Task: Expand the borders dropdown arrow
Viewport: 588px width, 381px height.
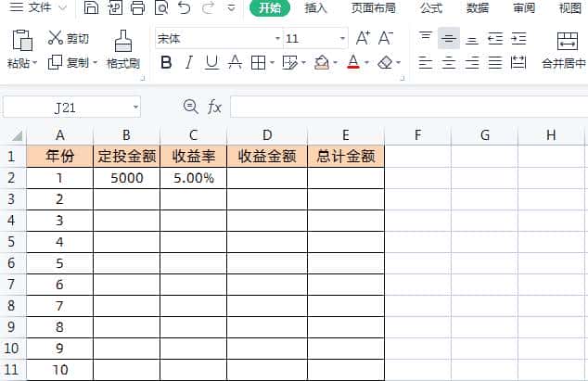Action: (272, 63)
